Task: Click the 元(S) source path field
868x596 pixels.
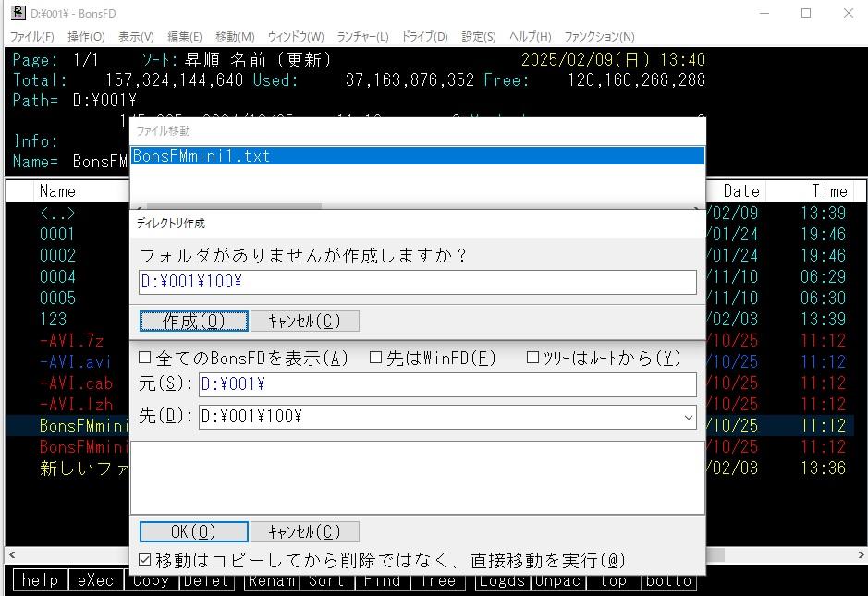Action: point(447,384)
